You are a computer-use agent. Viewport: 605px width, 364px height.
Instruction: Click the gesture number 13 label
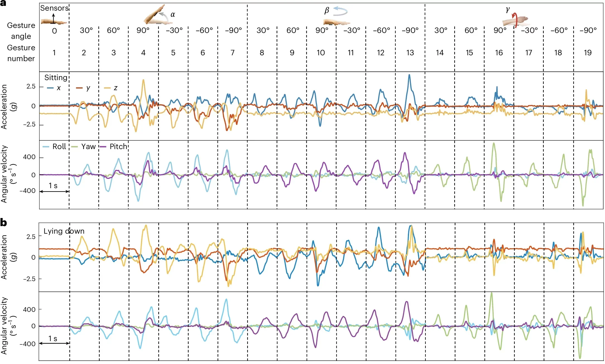coord(410,52)
